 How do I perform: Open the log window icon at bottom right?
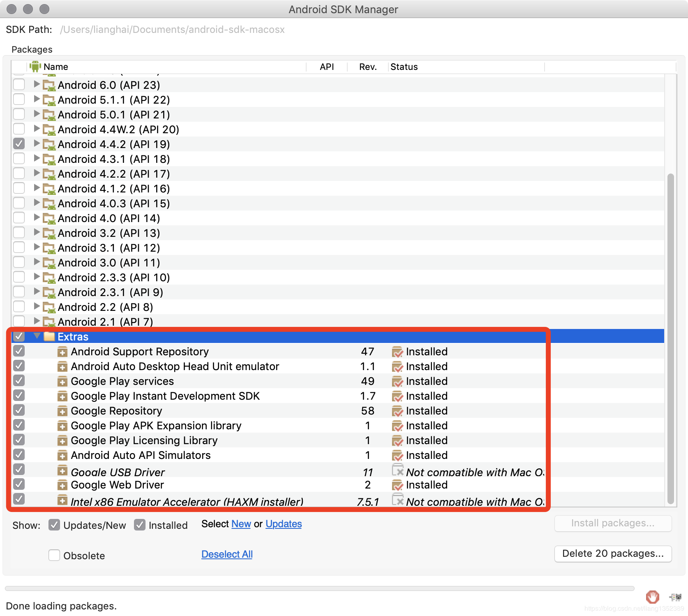pyautogui.click(x=675, y=597)
